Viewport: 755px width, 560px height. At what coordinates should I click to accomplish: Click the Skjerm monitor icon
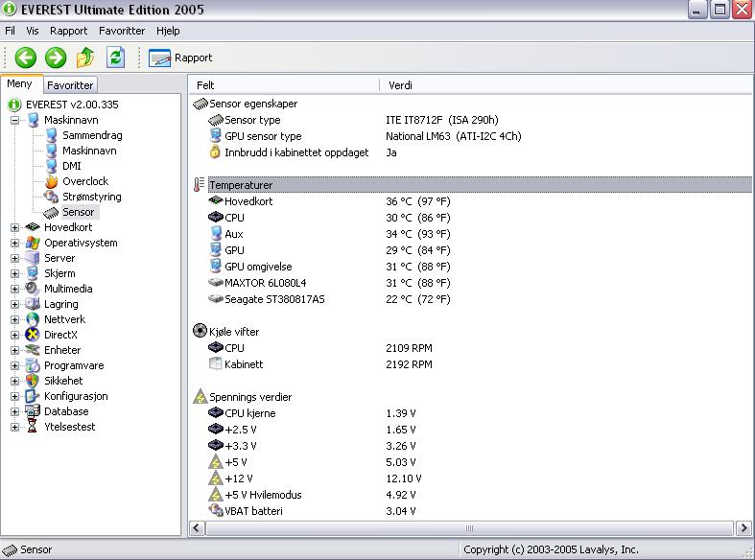[x=33, y=273]
